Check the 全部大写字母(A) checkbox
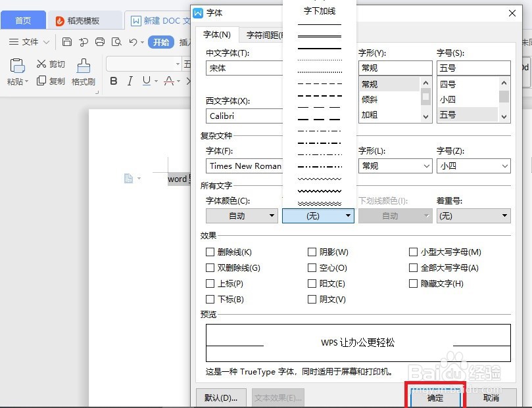This screenshot has width=532, height=408. [x=413, y=267]
